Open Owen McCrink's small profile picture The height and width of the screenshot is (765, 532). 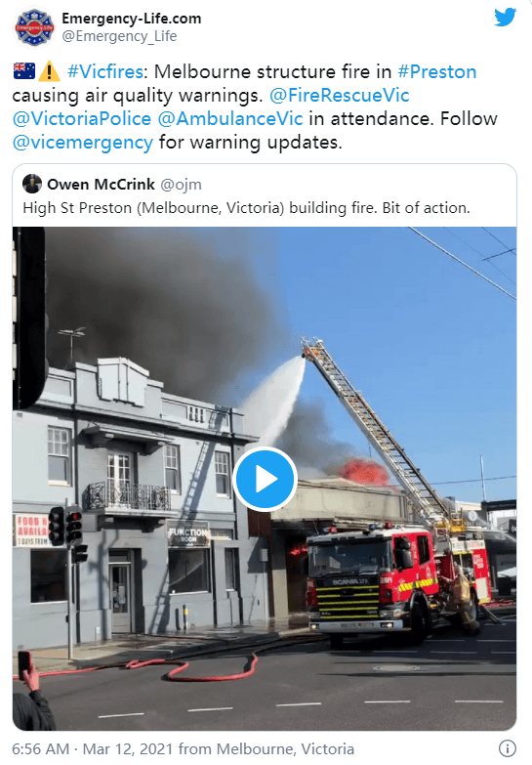click(32, 184)
